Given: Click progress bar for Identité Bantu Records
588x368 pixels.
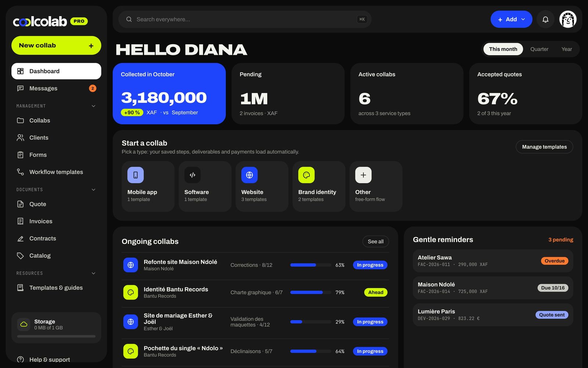Looking at the screenshot, I should 311,293.
